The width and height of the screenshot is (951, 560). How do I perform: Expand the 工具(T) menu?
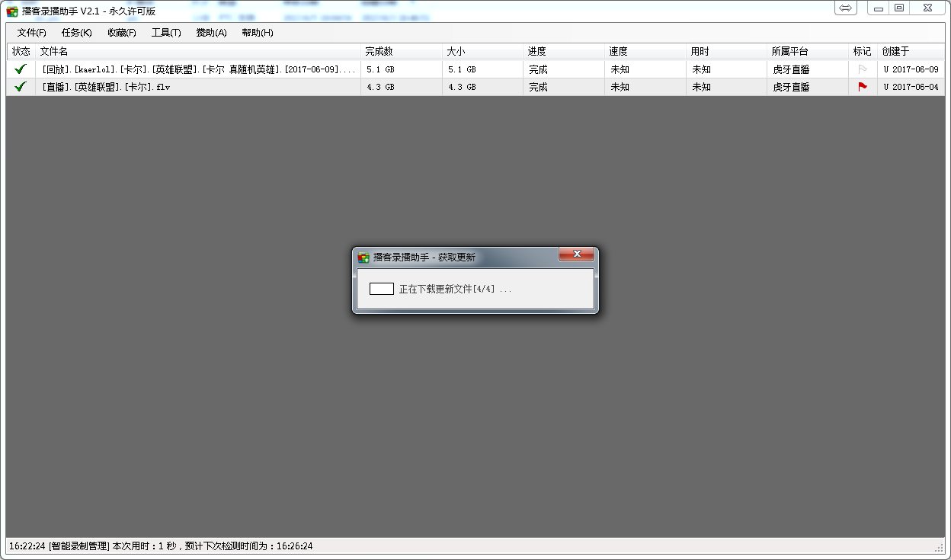coord(166,33)
